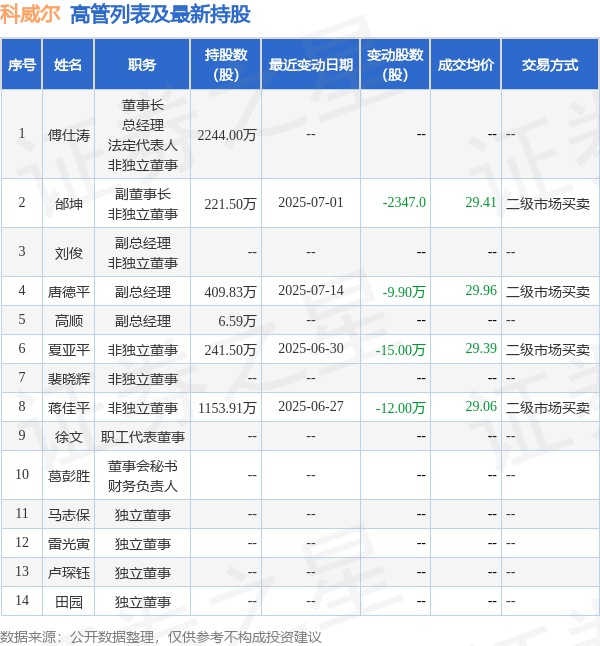Click the price 29.96
Viewport: 600px width, 646px height.
pyautogui.click(x=481, y=291)
